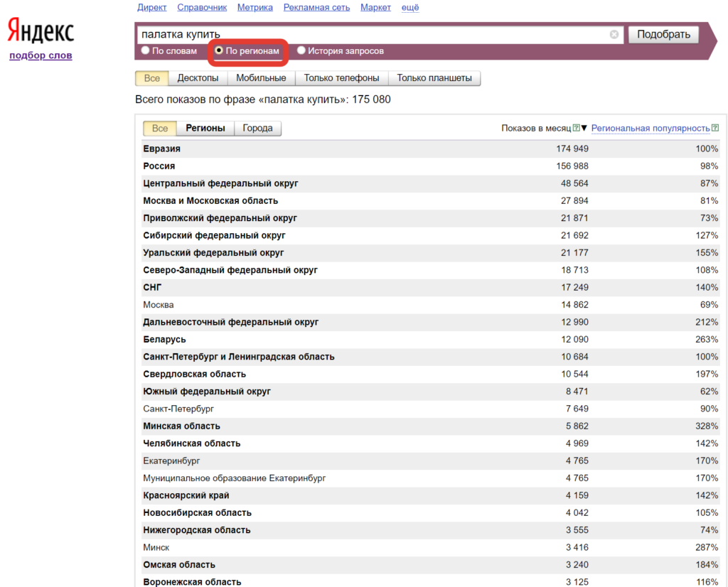The image size is (728, 587).
Task: Click the Нижегородская область row
Action: pos(431,530)
